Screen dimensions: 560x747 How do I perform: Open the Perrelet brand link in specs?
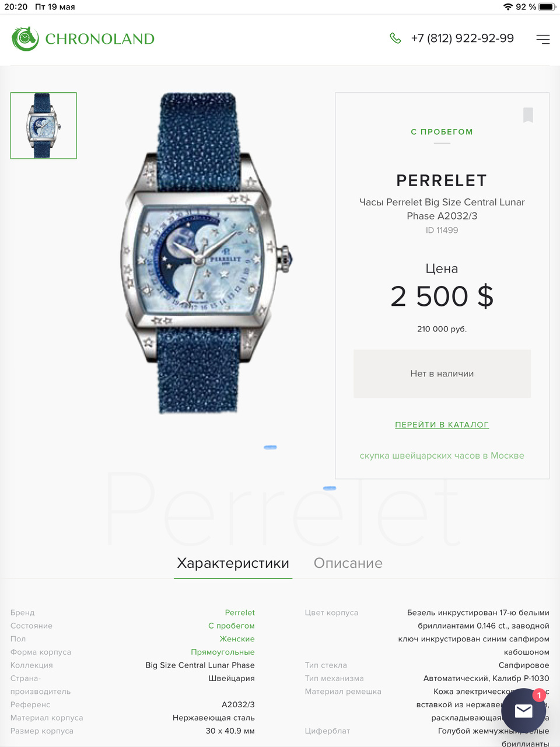[240, 613]
